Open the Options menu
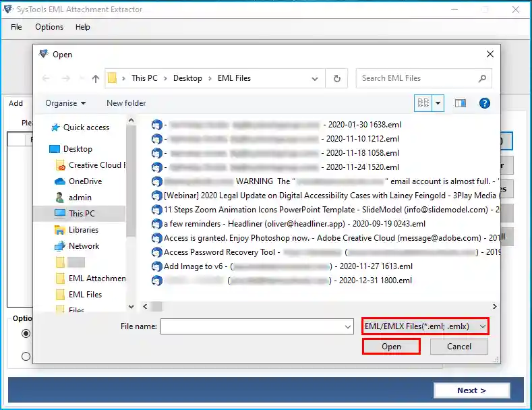The height and width of the screenshot is (410, 532). [x=49, y=27]
